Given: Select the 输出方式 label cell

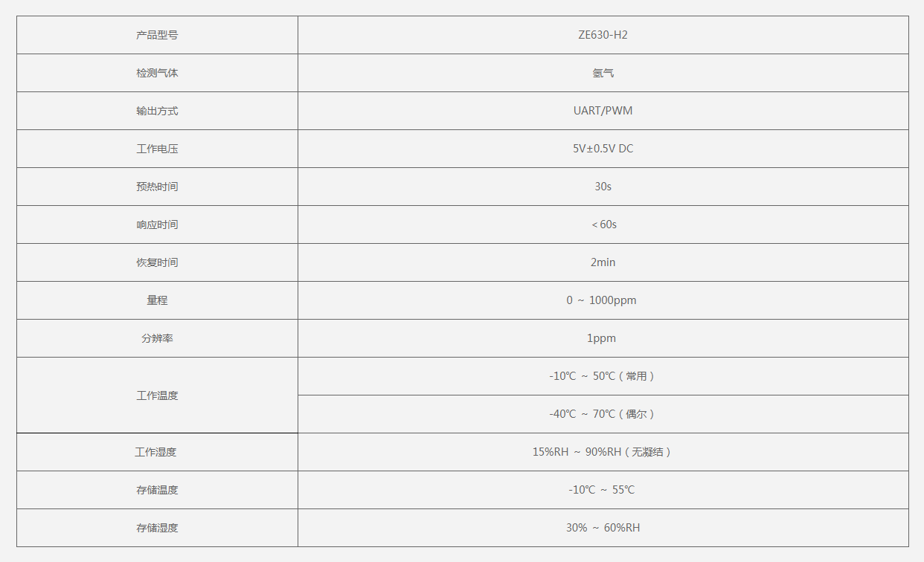Looking at the screenshot, I should pyautogui.click(x=157, y=111).
